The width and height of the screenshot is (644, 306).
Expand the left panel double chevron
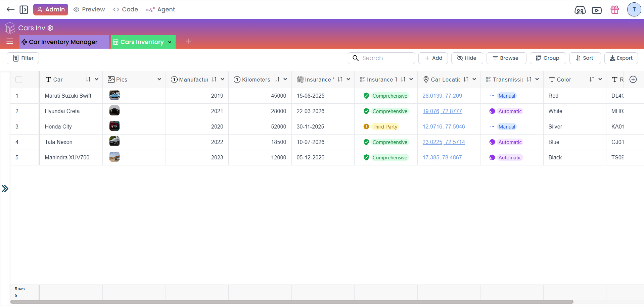[x=5, y=189]
